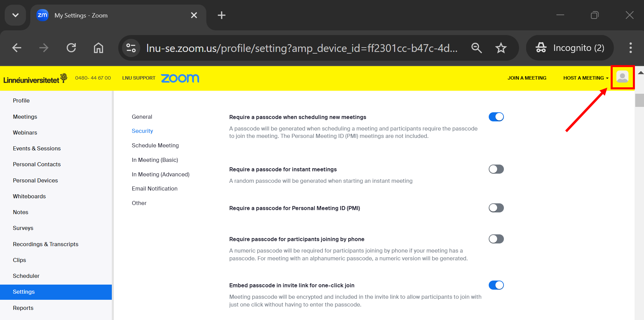Open the Incognito profile indicator
Screen dimensions: 644x320
(x=570, y=48)
